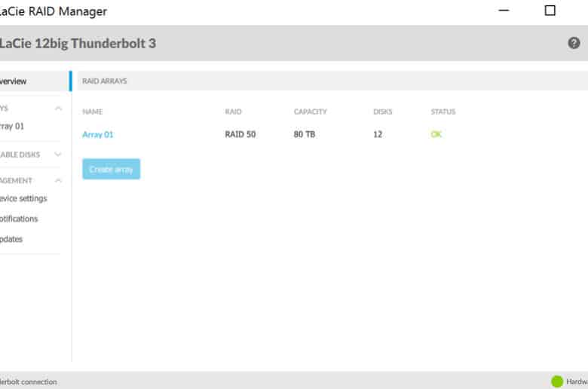Click the DISKS column header
Screen dimensions: 588x389
pos(382,112)
